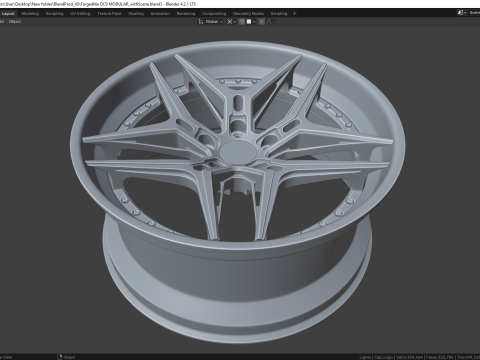
Task: Click the Object label in status bar
Action: [x=69, y=357]
